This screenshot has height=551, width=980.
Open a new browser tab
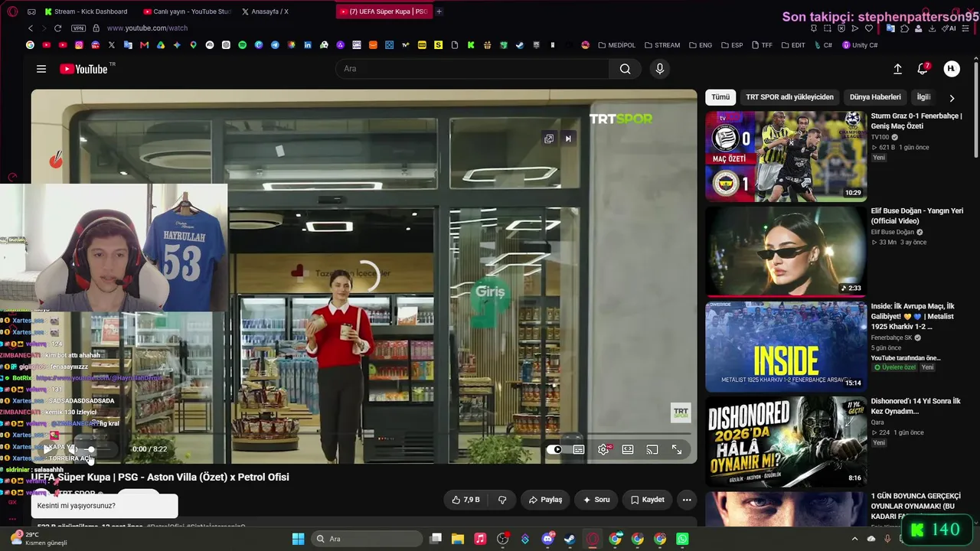point(439,11)
